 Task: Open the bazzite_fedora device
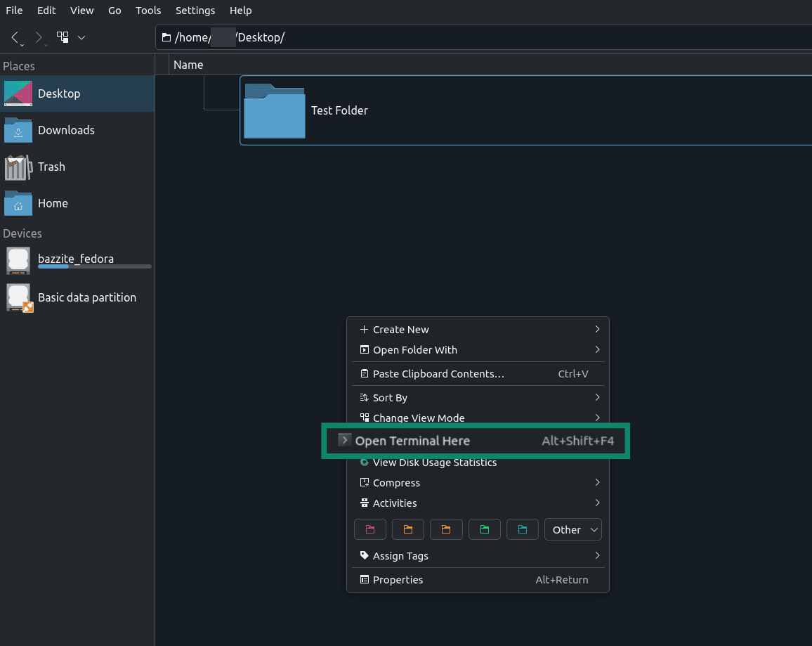click(x=77, y=260)
